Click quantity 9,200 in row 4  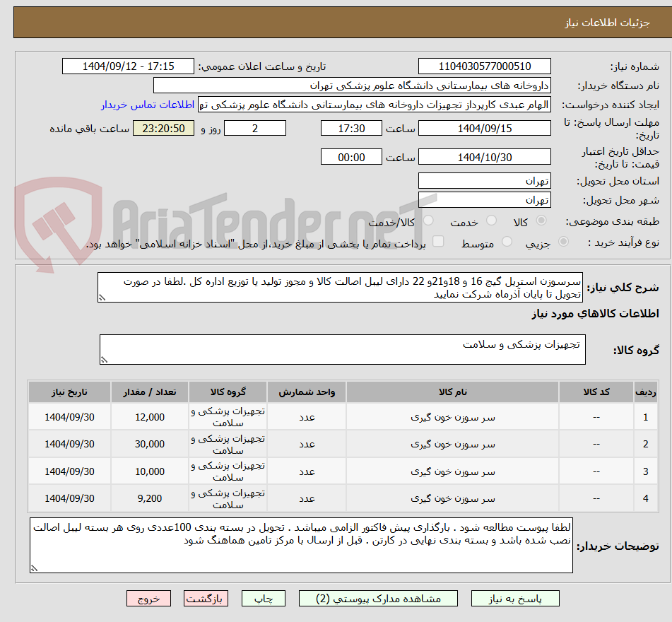pyautogui.click(x=150, y=498)
